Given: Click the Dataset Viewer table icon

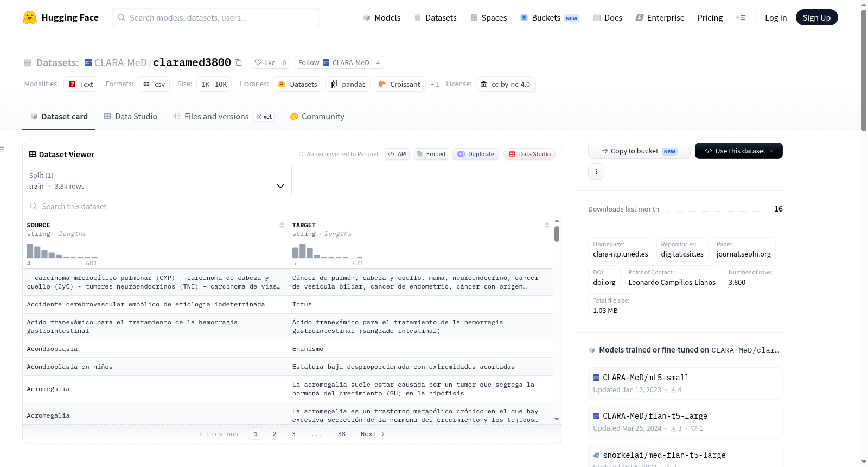Looking at the screenshot, I should coord(33,154).
